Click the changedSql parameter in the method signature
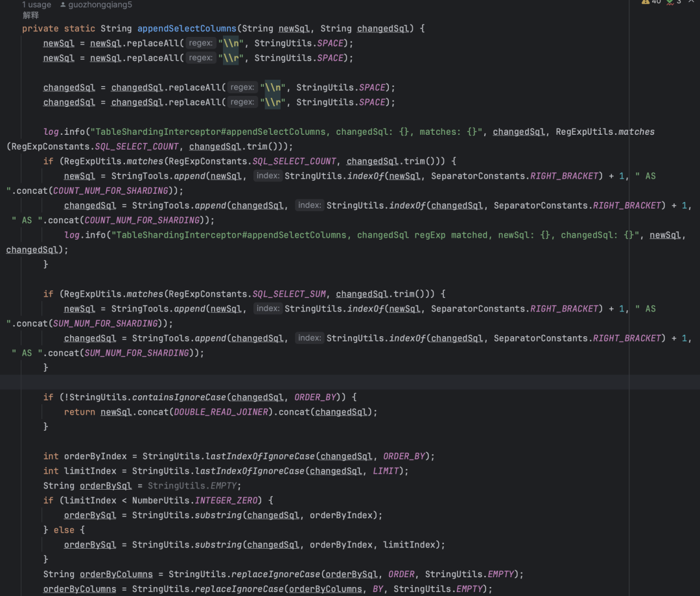 coord(382,29)
